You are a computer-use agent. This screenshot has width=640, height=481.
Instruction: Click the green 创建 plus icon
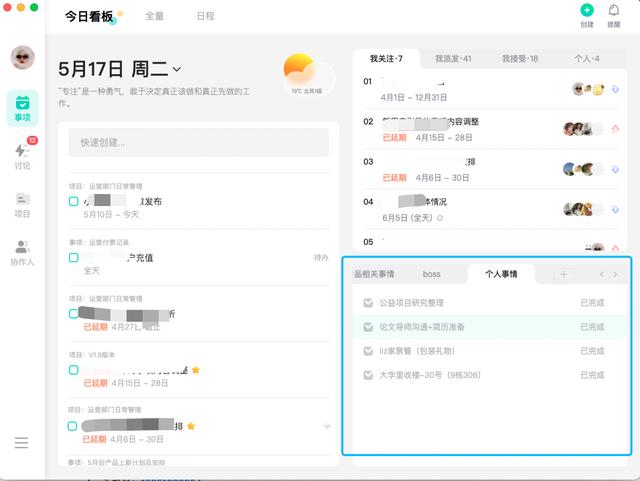(587, 10)
